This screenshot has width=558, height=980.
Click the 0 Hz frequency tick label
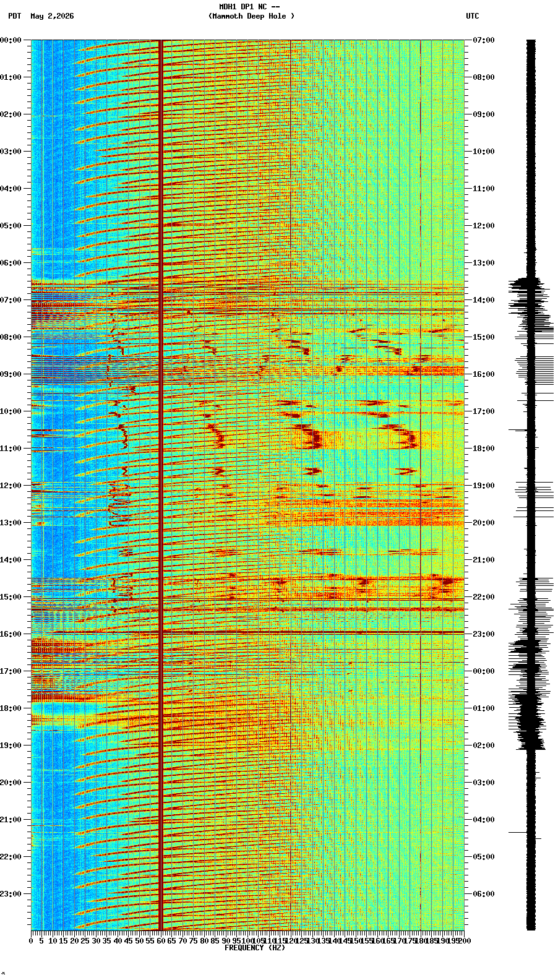[31, 941]
